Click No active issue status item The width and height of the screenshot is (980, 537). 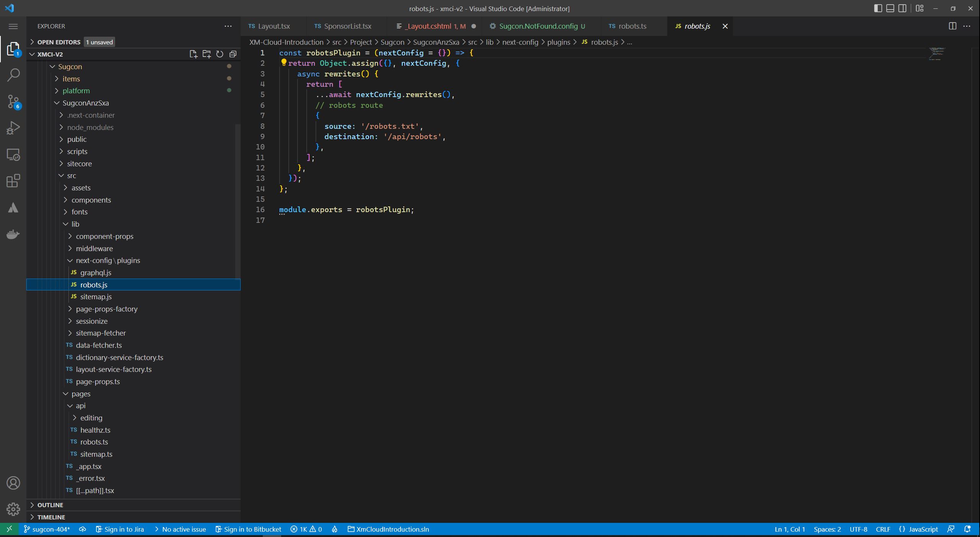[180, 529]
